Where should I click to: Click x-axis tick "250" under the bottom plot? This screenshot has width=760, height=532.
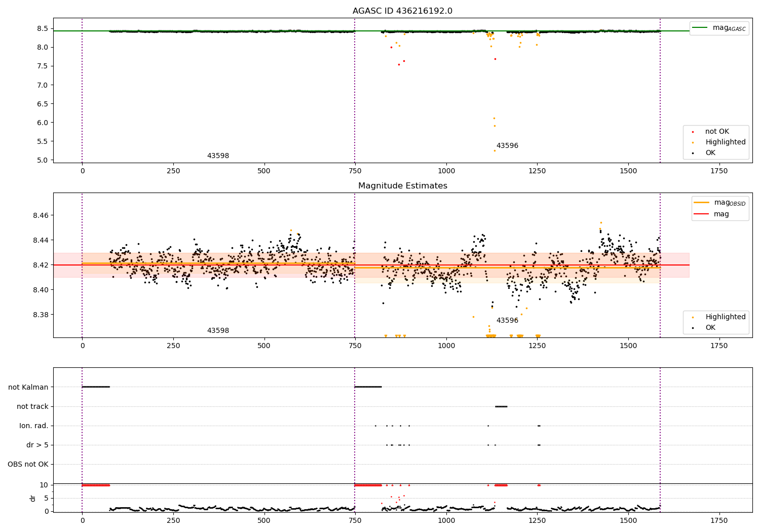pyautogui.click(x=173, y=521)
